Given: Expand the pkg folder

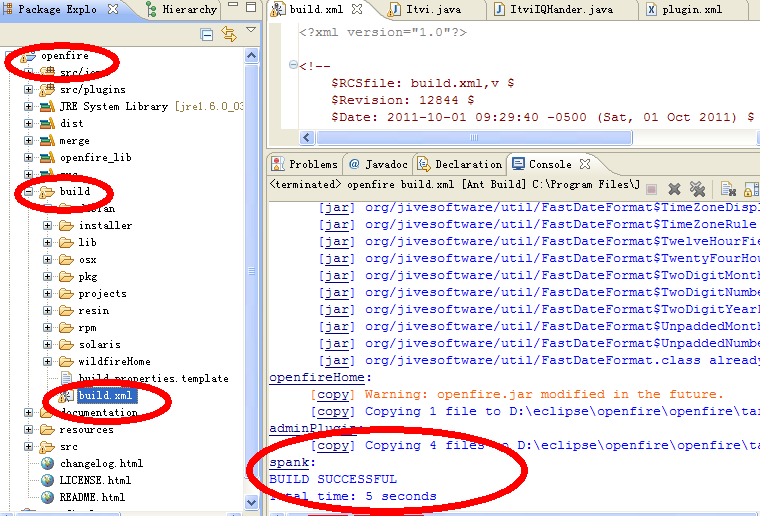Looking at the screenshot, I should coord(47,277).
